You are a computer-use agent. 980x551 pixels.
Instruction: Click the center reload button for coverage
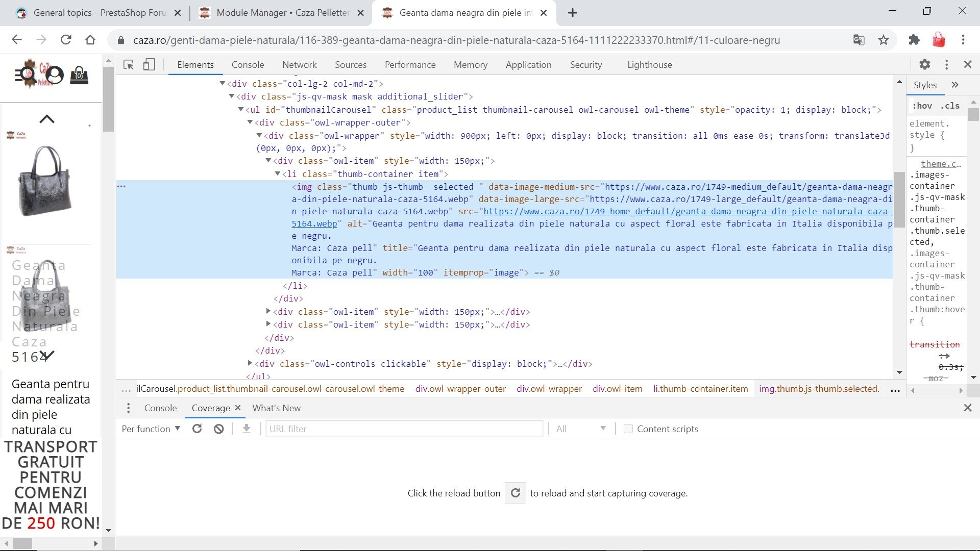(515, 493)
